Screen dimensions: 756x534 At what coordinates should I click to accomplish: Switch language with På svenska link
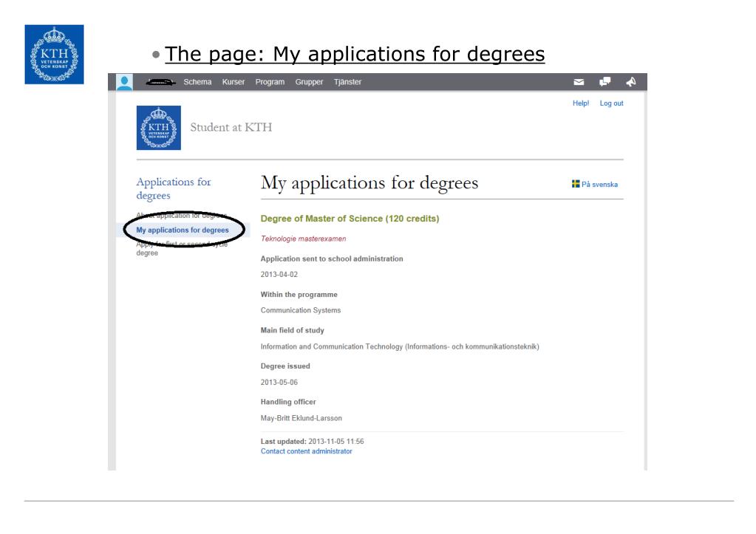(599, 184)
